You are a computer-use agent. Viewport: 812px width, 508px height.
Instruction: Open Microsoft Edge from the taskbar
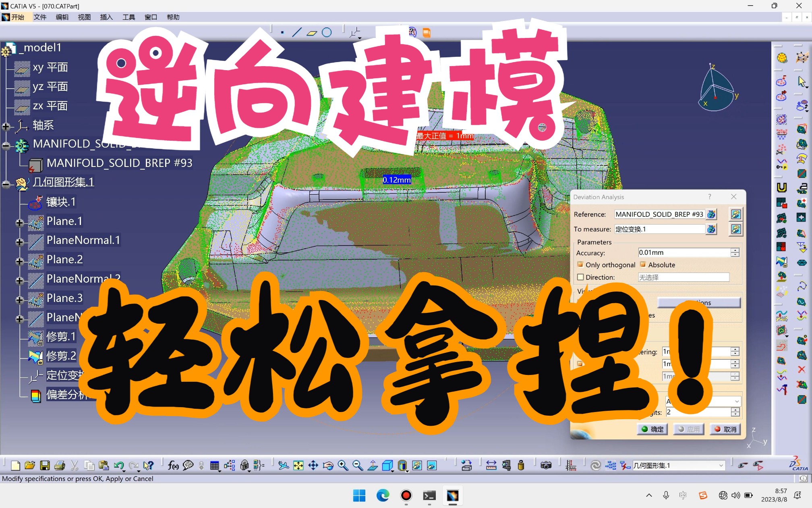383,496
